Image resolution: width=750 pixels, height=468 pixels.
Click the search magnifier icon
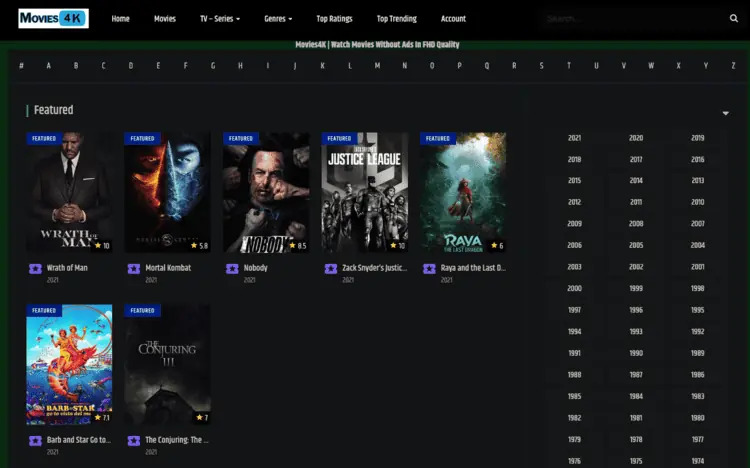click(x=734, y=18)
